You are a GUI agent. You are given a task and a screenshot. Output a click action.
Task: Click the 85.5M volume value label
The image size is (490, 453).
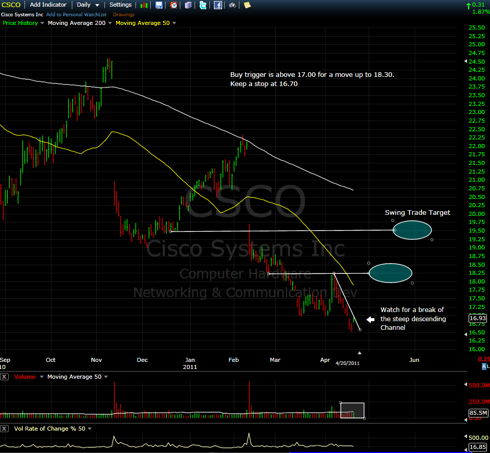point(478,413)
